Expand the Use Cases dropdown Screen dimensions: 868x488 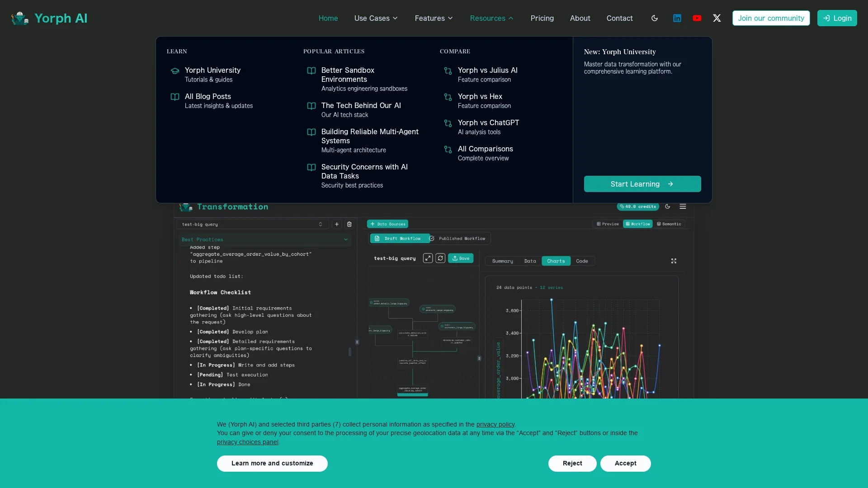click(376, 18)
